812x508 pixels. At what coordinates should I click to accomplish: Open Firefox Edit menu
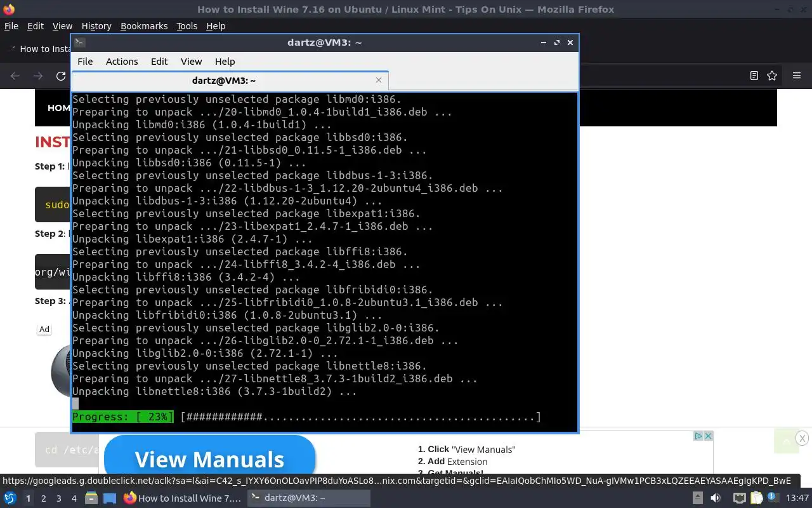(x=36, y=26)
